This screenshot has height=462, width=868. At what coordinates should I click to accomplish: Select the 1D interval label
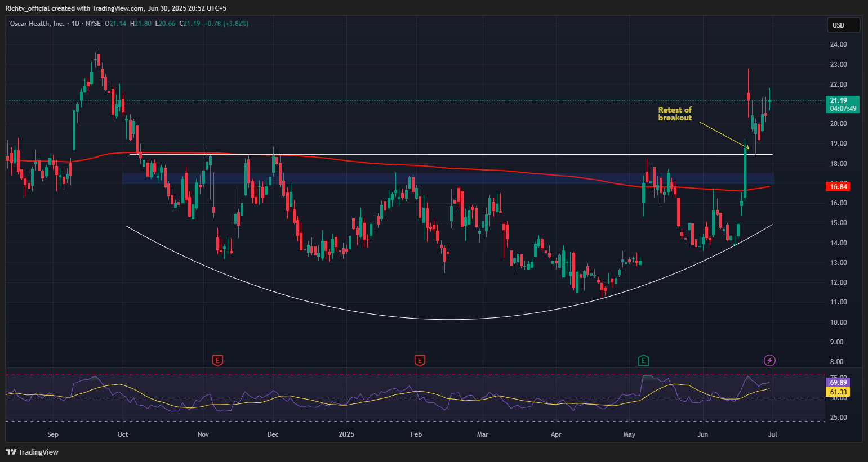click(x=75, y=24)
